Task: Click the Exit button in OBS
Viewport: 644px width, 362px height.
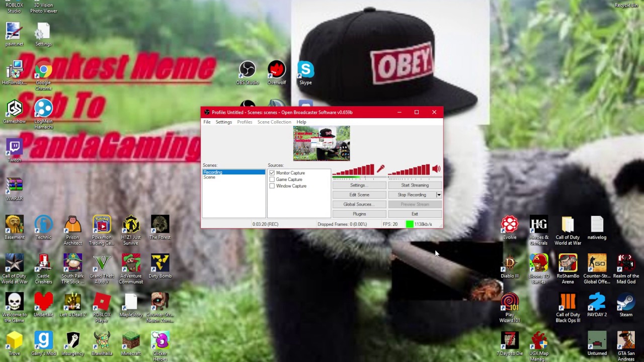Action: pos(415,214)
